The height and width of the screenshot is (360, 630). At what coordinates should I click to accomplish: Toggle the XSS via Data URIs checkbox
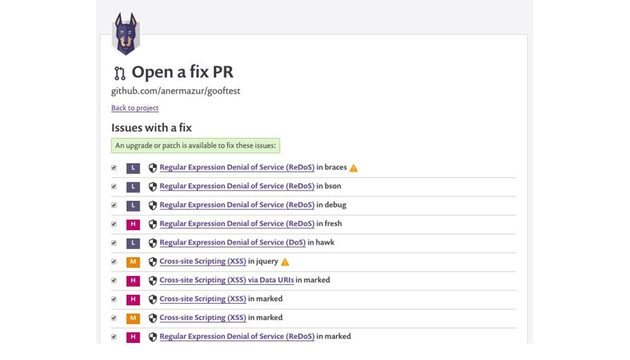click(114, 280)
